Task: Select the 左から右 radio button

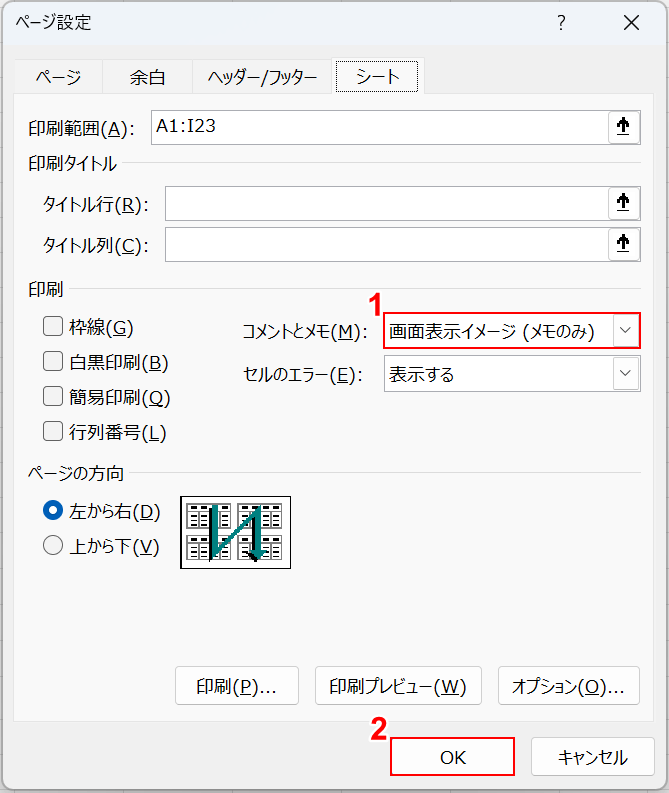Action: [x=53, y=511]
